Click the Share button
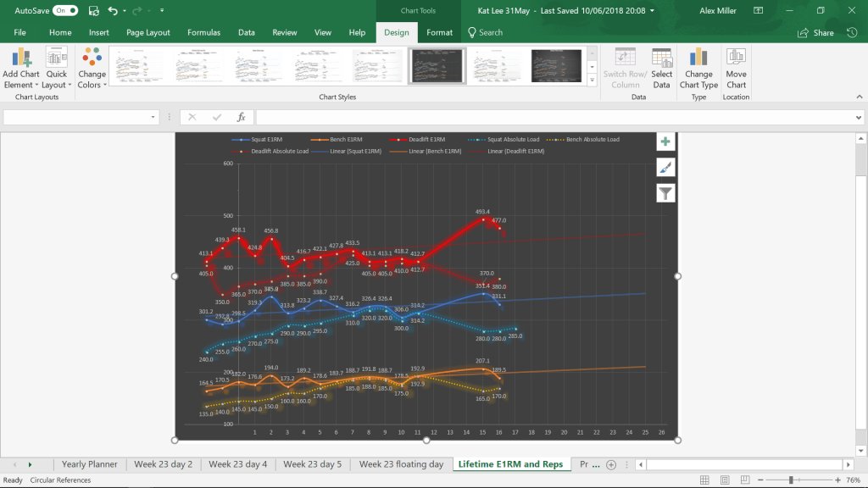Screen dimensions: 868x488 point(816,33)
